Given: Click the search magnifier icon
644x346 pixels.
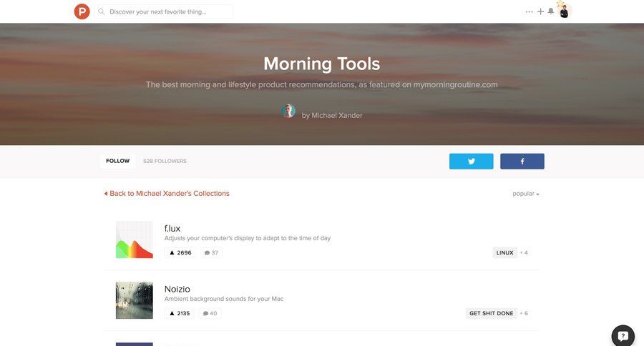Looking at the screenshot, I should [101, 11].
